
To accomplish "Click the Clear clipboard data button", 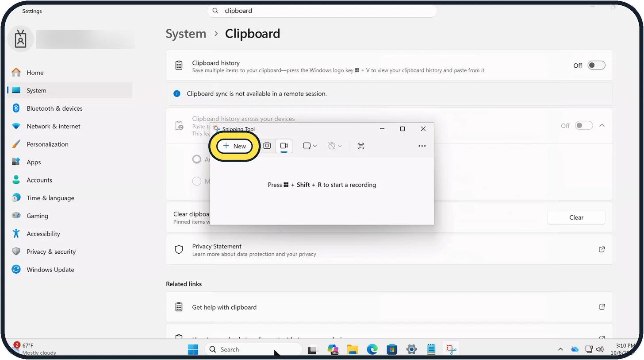I will [576, 217].
